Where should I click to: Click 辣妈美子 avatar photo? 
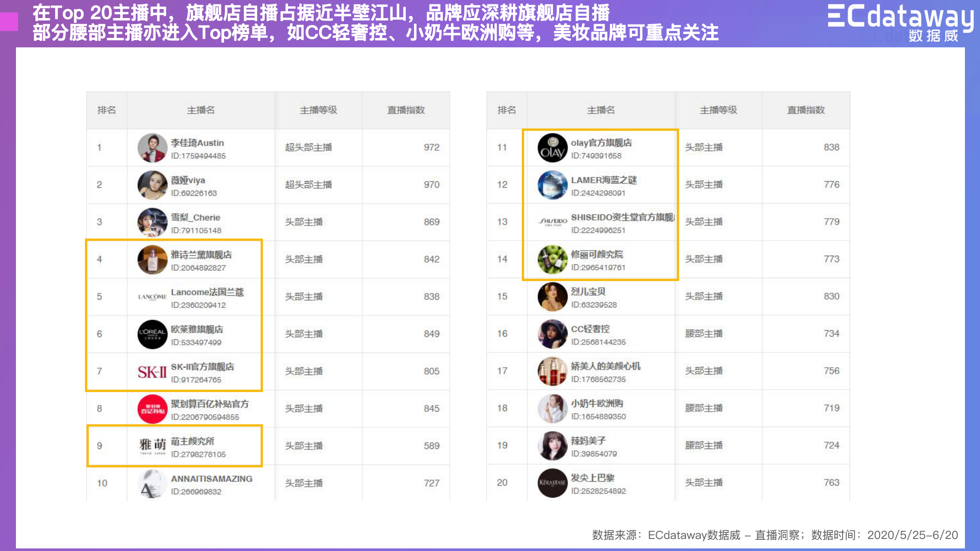click(552, 446)
